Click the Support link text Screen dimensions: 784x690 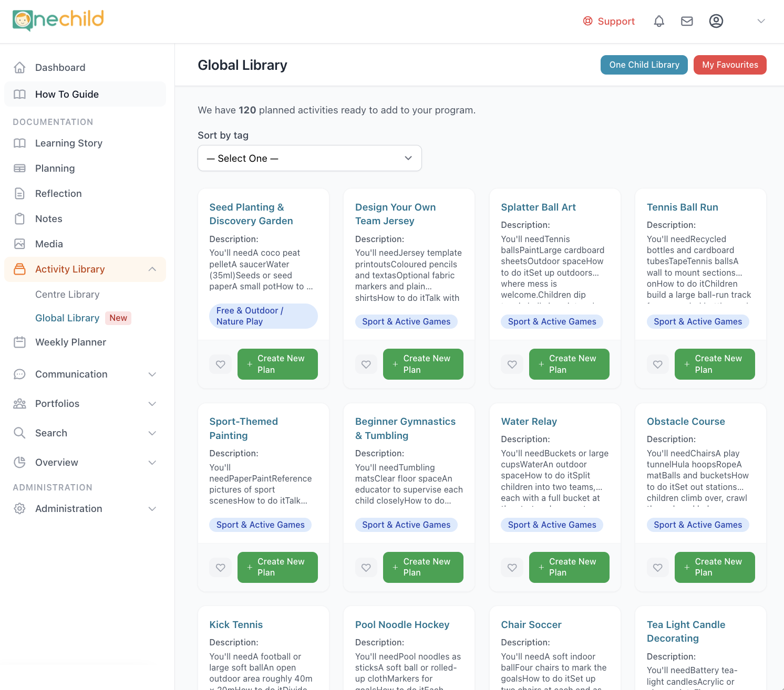[x=616, y=21]
